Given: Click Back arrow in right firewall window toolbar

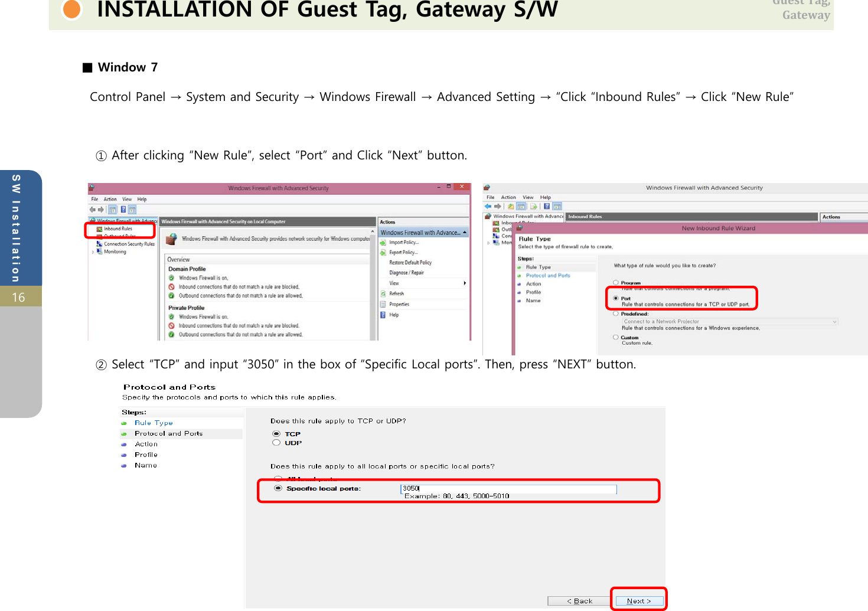Looking at the screenshot, I should pyautogui.click(x=488, y=206).
